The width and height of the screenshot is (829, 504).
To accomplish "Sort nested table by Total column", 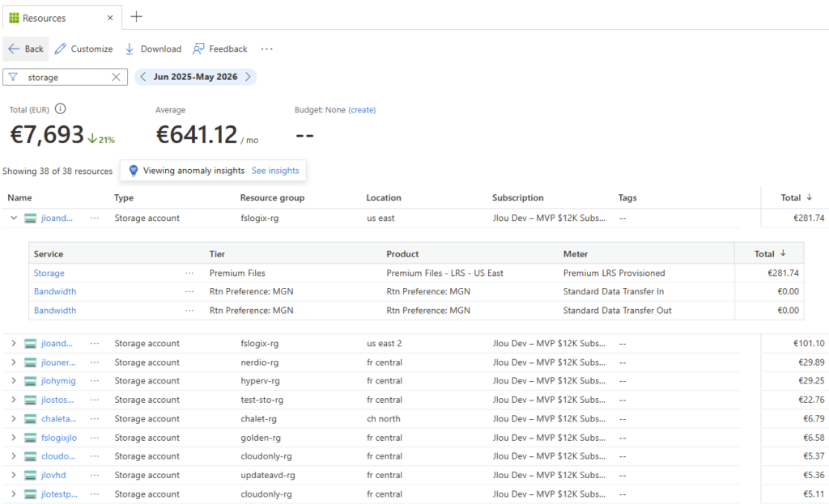I will [x=770, y=254].
